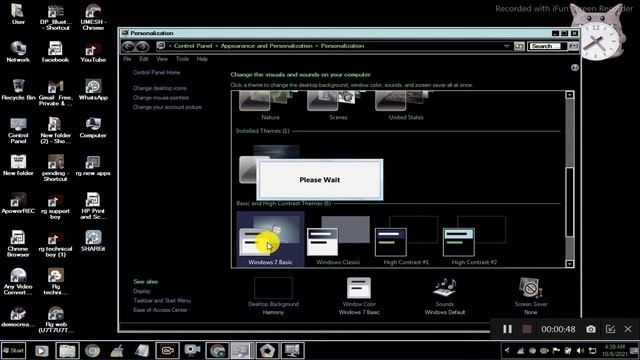Click themes list scroll down arrow
640x360 pixels.
point(570,264)
